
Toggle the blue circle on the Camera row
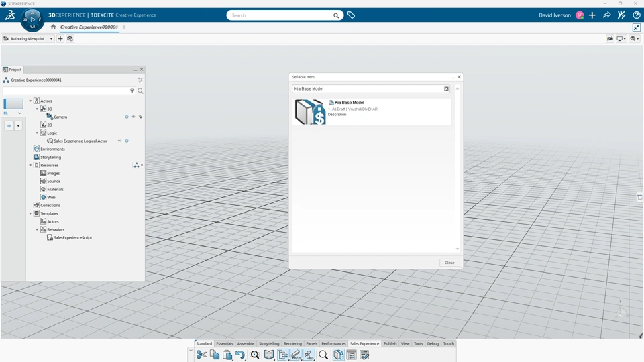[127, 117]
